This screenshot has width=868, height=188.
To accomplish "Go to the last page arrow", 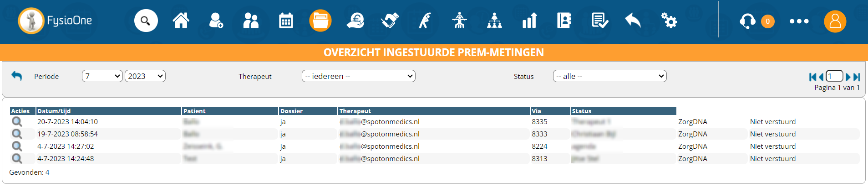I will (857, 77).
